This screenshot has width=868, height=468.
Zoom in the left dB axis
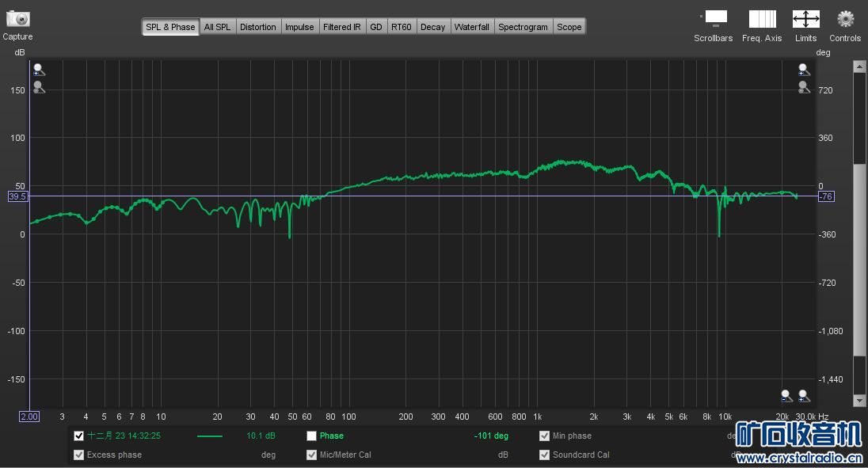[39, 70]
